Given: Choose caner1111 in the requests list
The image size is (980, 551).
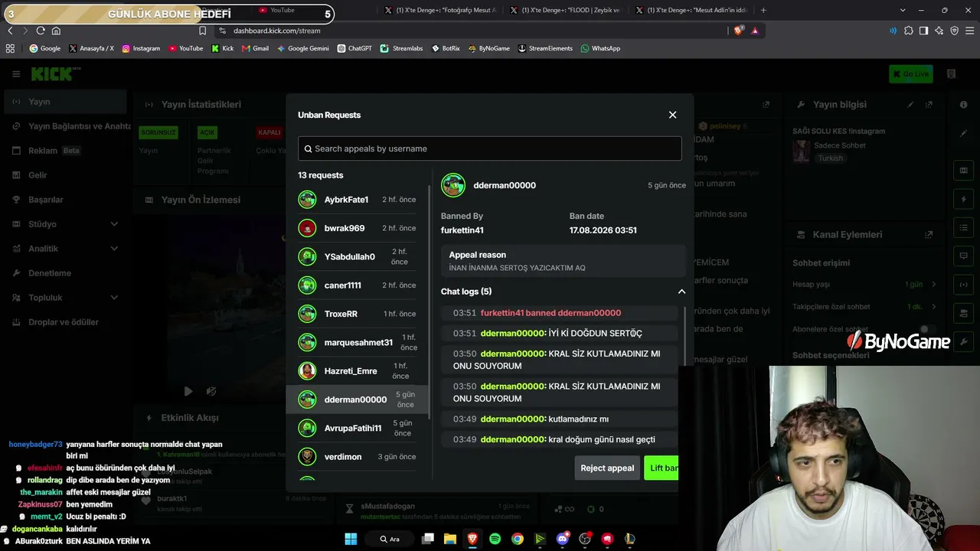Looking at the screenshot, I should click(x=357, y=285).
